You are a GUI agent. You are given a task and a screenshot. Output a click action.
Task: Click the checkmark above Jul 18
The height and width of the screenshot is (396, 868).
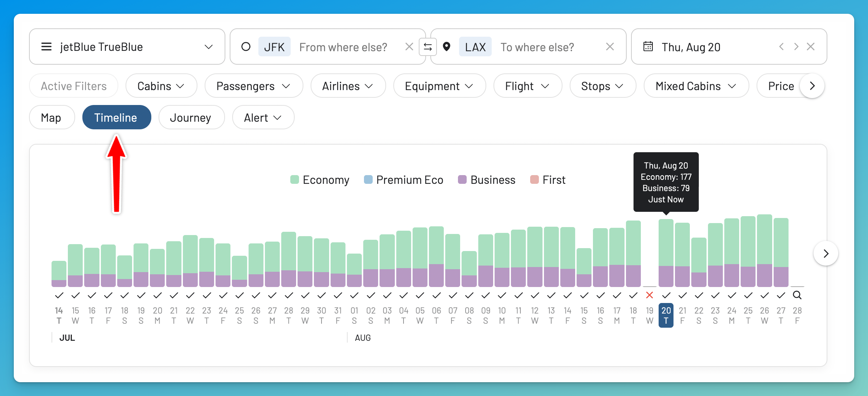coord(124,295)
